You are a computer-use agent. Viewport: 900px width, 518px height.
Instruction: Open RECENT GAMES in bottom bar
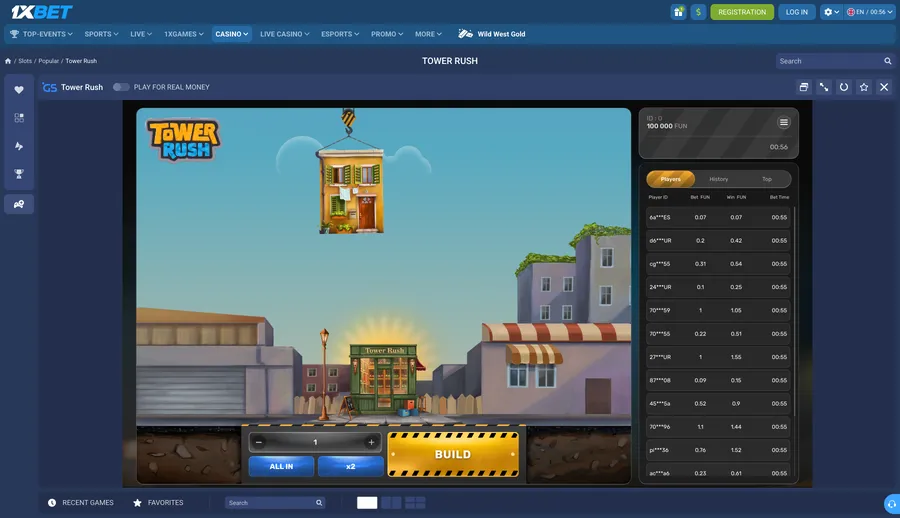coord(81,502)
